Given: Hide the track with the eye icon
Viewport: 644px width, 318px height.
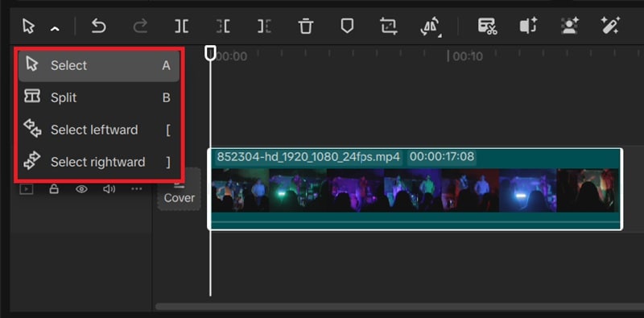Looking at the screenshot, I should pos(82,189).
